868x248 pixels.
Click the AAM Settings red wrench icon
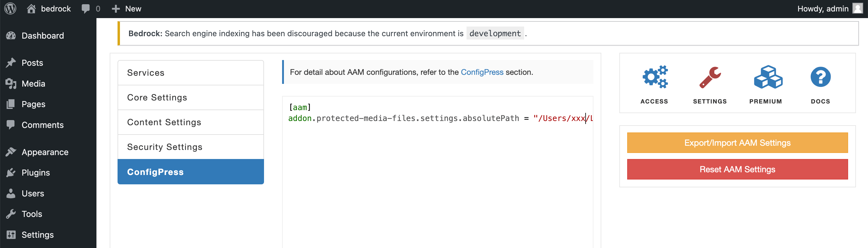click(x=710, y=77)
